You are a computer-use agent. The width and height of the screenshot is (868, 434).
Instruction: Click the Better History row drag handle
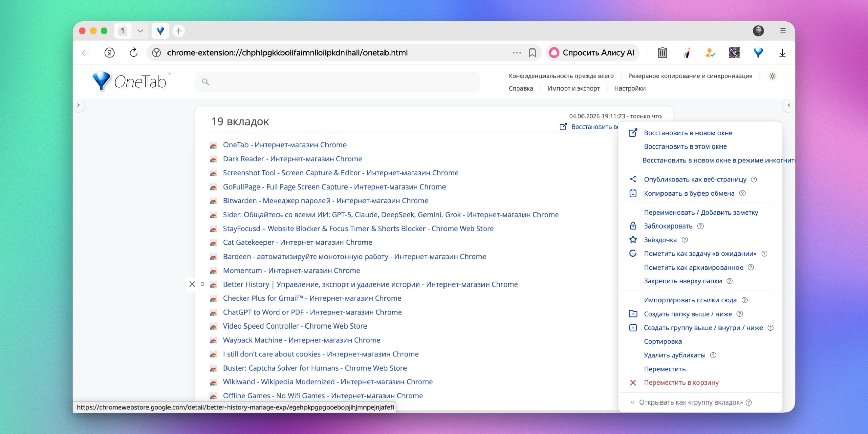[x=202, y=284]
